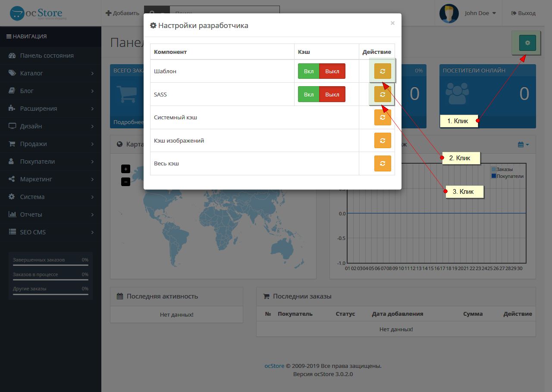
Task: Open the Маркетинг menu label
Action: pyautogui.click(x=36, y=179)
